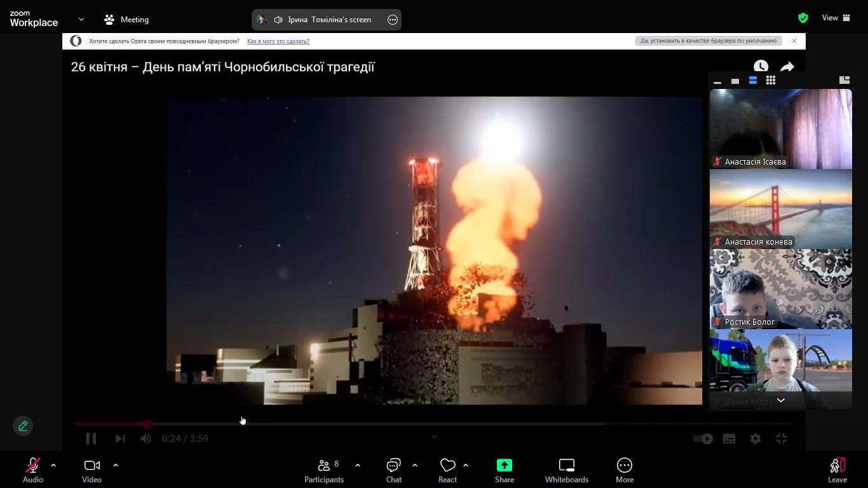Show more participants with down chevron
Image resolution: width=868 pixels, height=488 pixels.
click(x=781, y=400)
